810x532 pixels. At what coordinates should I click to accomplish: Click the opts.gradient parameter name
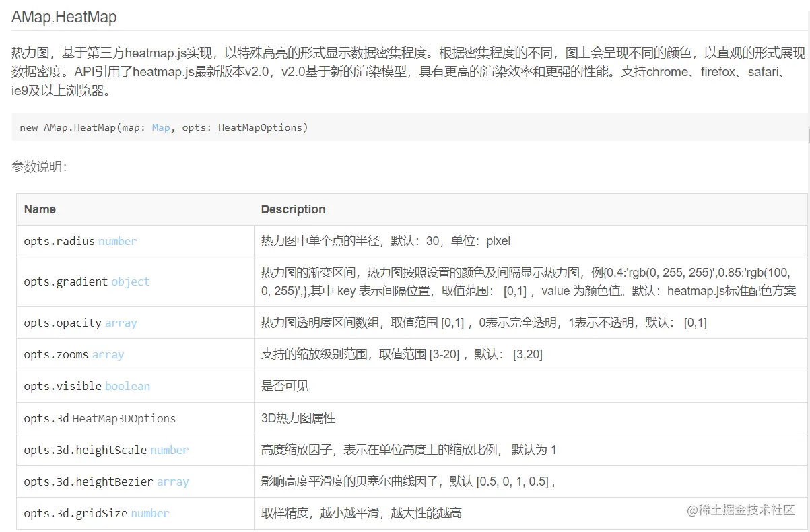(66, 281)
